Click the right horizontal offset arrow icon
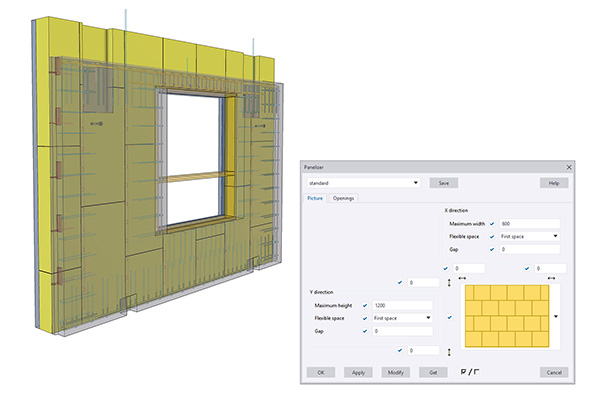This screenshot has width=600, height=396. 551,278
